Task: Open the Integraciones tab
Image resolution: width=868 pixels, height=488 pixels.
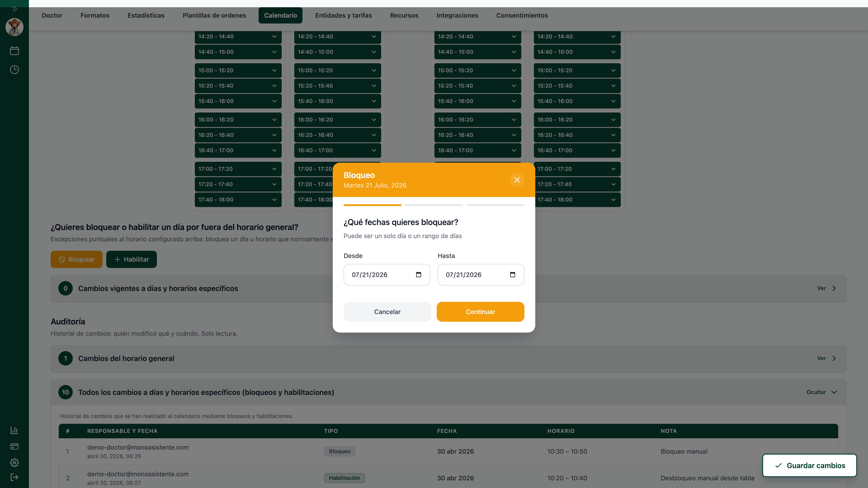Action: click(457, 15)
